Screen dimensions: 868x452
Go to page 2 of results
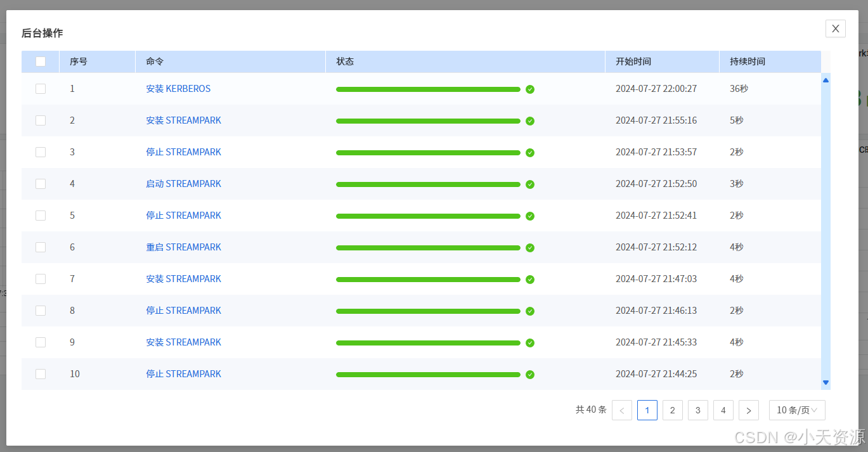point(673,410)
